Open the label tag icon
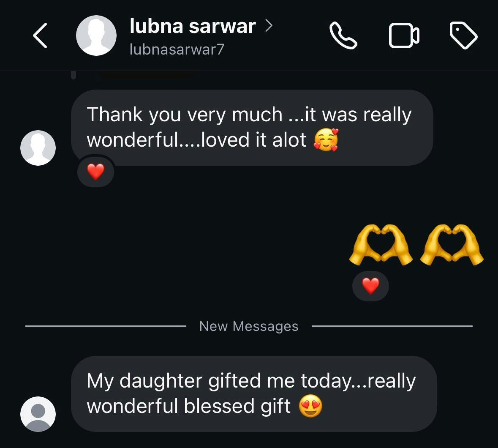 coord(463,35)
